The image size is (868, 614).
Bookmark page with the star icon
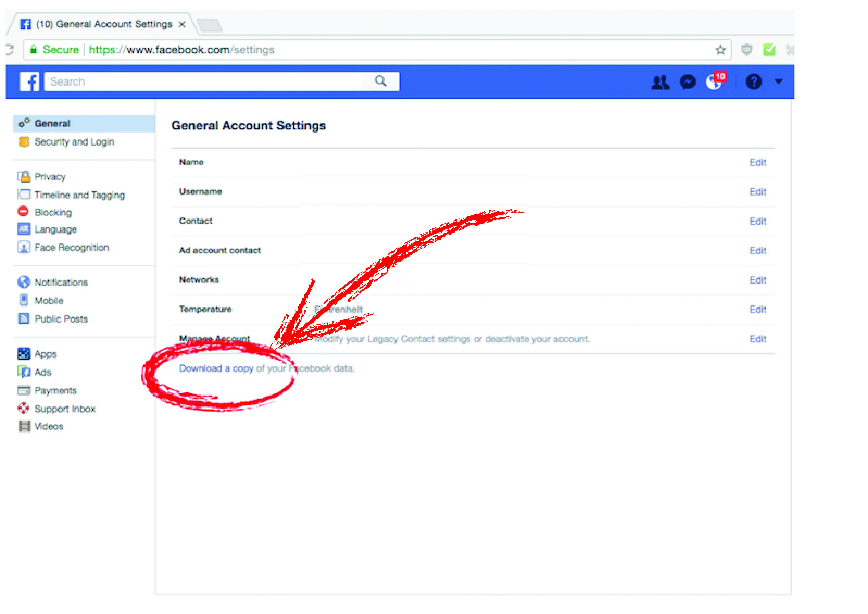click(721, 50)
